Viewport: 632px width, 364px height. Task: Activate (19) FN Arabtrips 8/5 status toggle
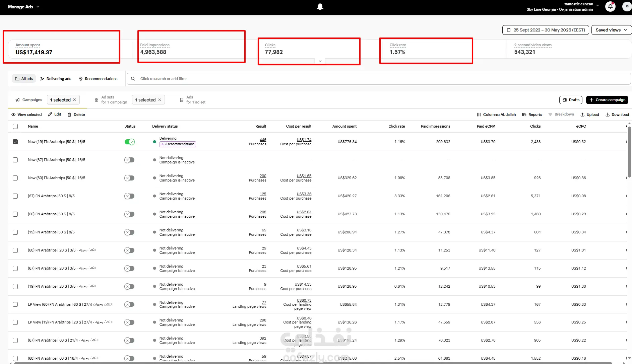129,232
